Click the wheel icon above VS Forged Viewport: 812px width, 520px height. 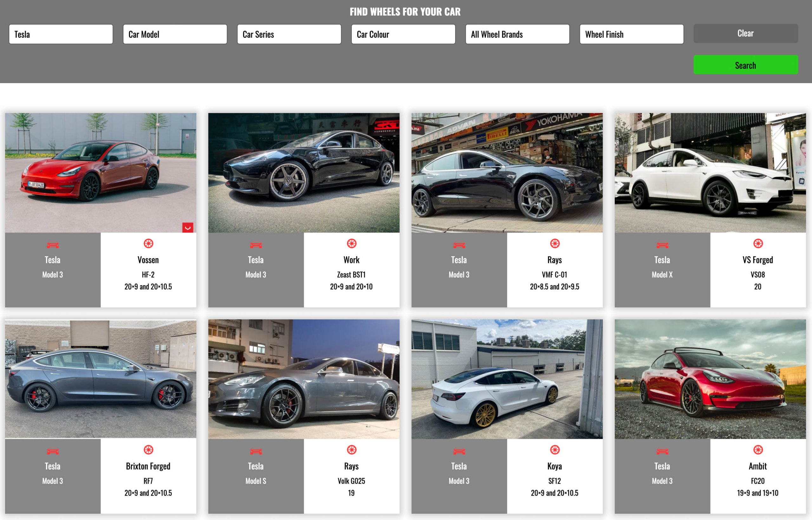tap(758, 243)
